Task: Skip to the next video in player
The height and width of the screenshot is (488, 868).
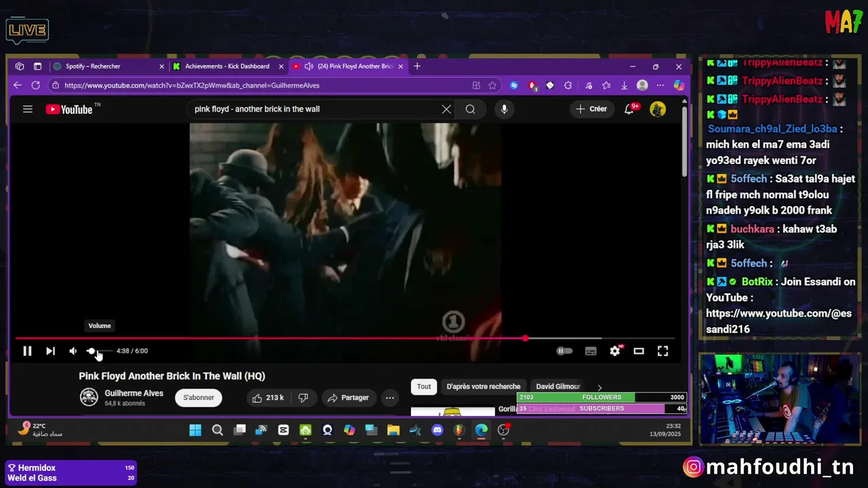Action: (x=50, y=351)
